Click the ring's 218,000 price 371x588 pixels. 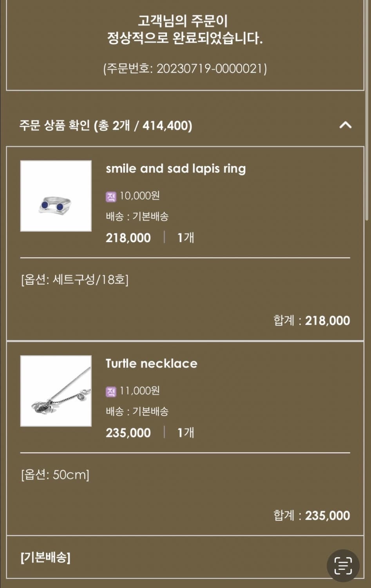click(128, 238)
